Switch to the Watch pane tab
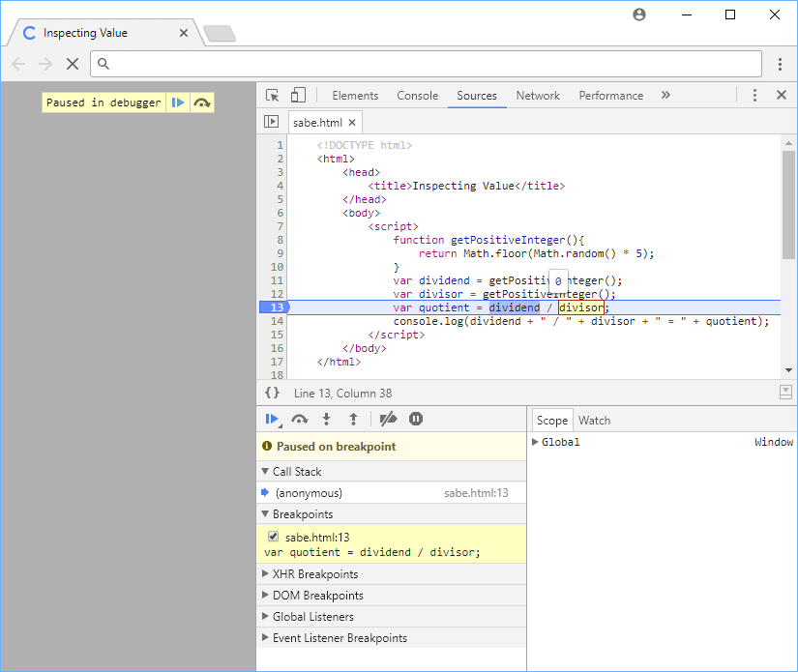The width and height of the screenshot is (798, 672). 594,421
